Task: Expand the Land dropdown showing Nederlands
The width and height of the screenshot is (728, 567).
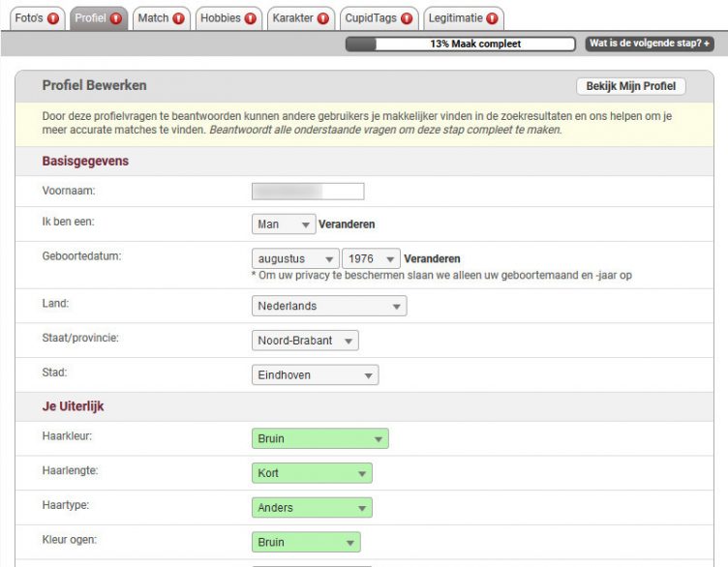Action: (x=329, y=306)
